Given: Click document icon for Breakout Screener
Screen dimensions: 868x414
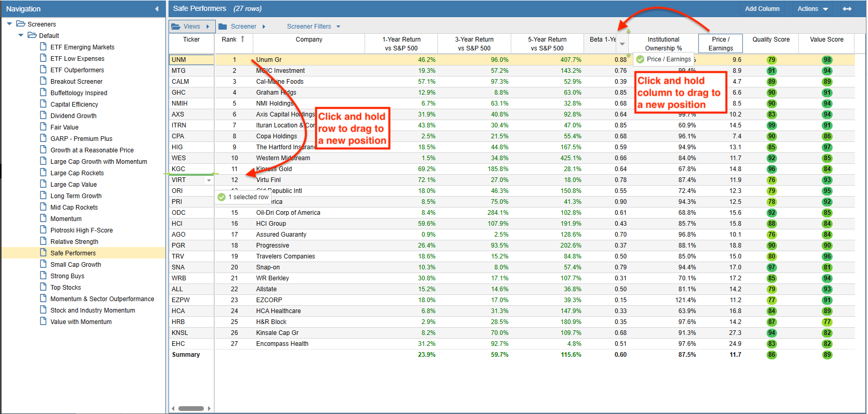Looking at the screenshot, I should point(44,81).
